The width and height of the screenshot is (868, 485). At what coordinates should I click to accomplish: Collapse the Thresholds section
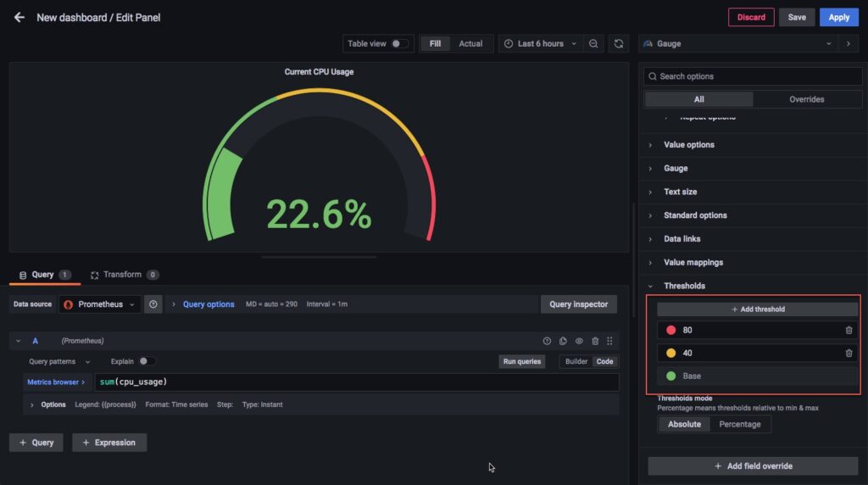click(x=684, y=287)
